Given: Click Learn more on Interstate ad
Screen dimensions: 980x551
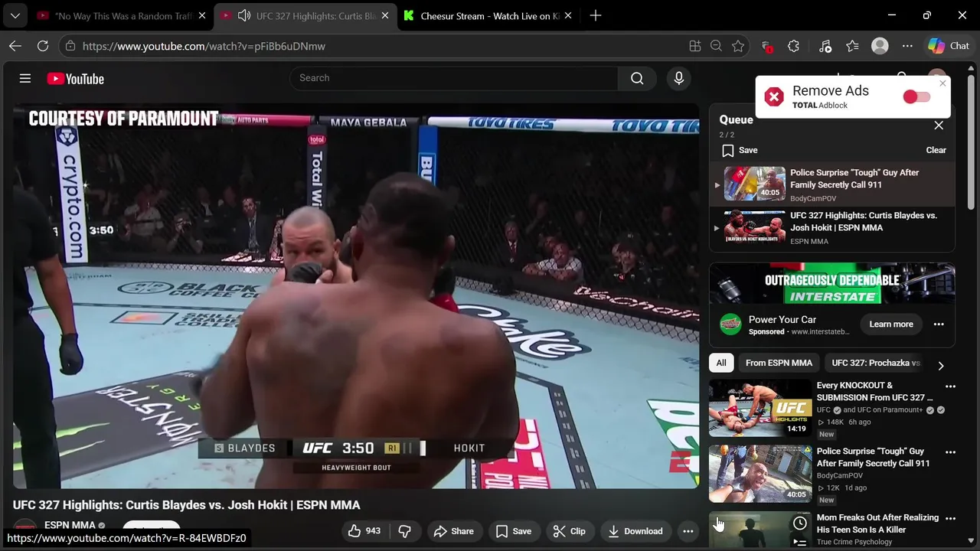Looking at the screenshot, I should [891, 324].
